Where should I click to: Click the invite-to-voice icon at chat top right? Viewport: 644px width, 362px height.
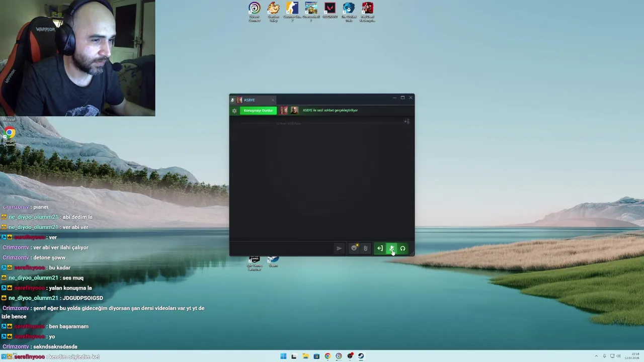pos(407,121)
